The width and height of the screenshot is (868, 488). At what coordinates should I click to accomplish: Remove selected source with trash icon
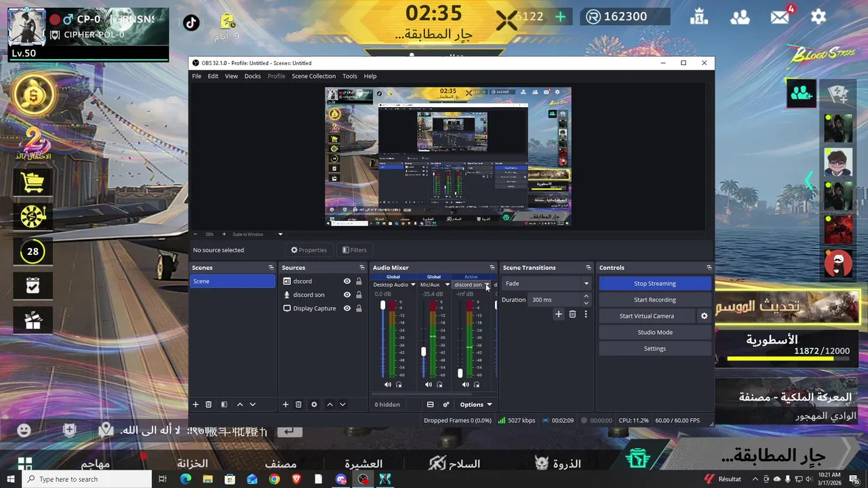[298, 405]
